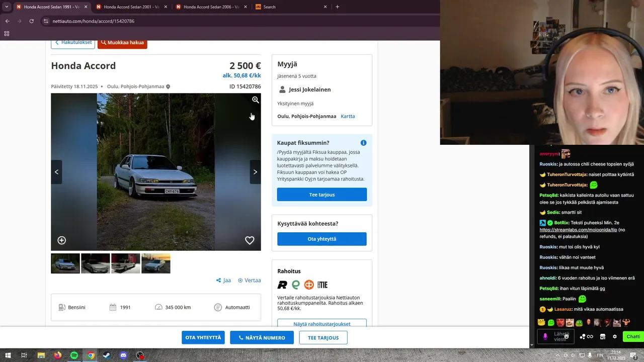Viewport: 644px width, 362px height.
Task: Open Steam from taskbar
Action: tap(107, 355)
